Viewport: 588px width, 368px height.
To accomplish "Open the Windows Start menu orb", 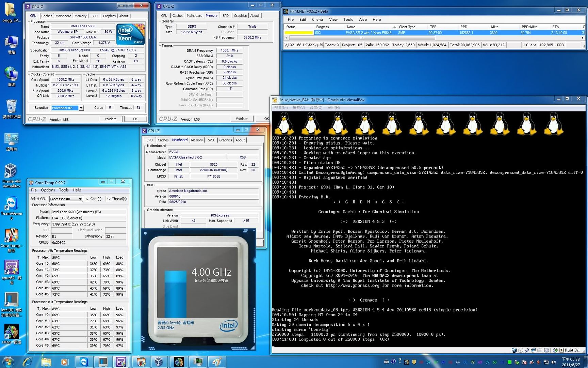I will pyautogui.click(x=8, y=362).
